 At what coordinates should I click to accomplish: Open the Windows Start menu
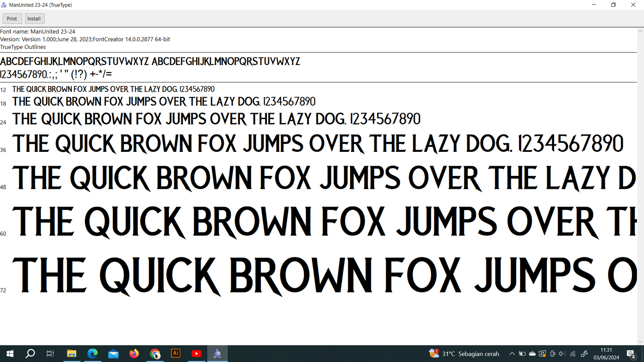[10, 354]
